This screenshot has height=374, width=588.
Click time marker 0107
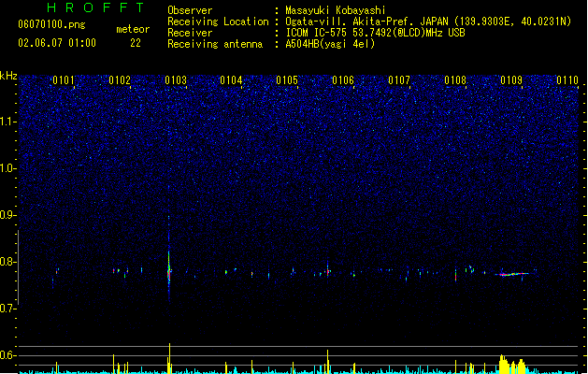pyautogui.click(x=399, y=80)
